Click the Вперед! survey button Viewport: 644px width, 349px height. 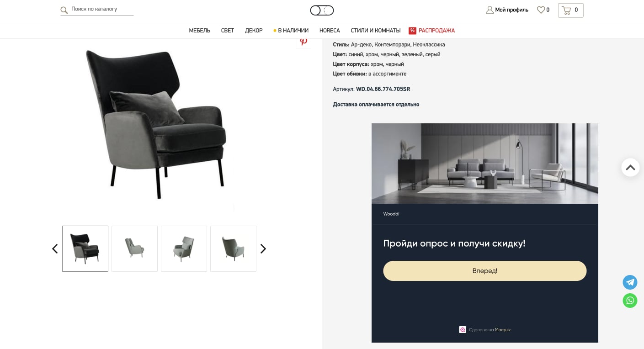coord(484,271)
